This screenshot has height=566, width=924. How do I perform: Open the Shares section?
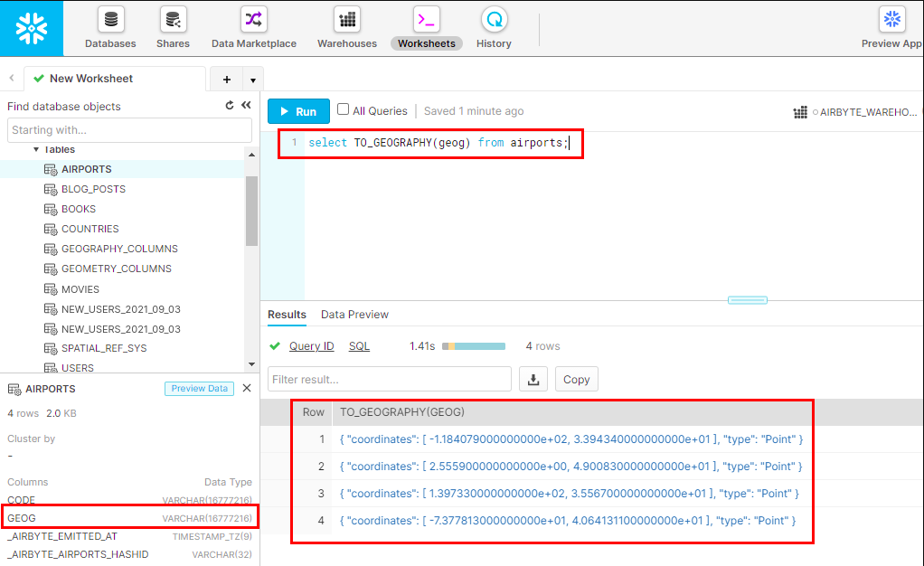point(172,27)
